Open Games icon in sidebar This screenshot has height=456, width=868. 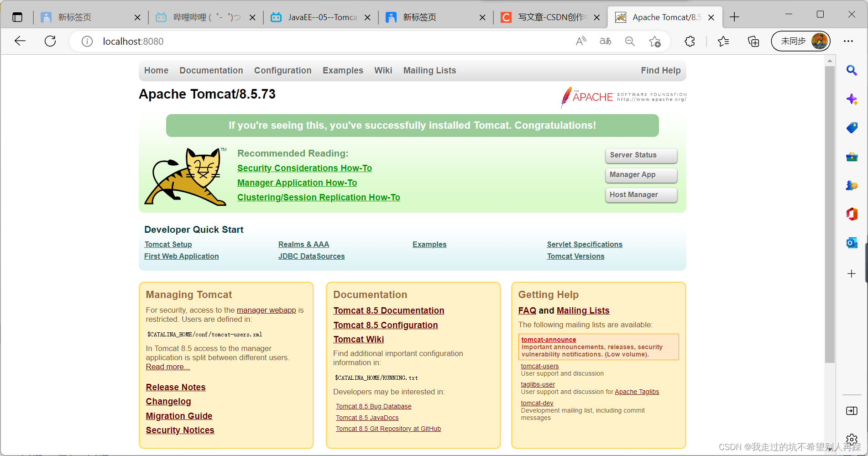pyautogui.click(x=852, y=185)
